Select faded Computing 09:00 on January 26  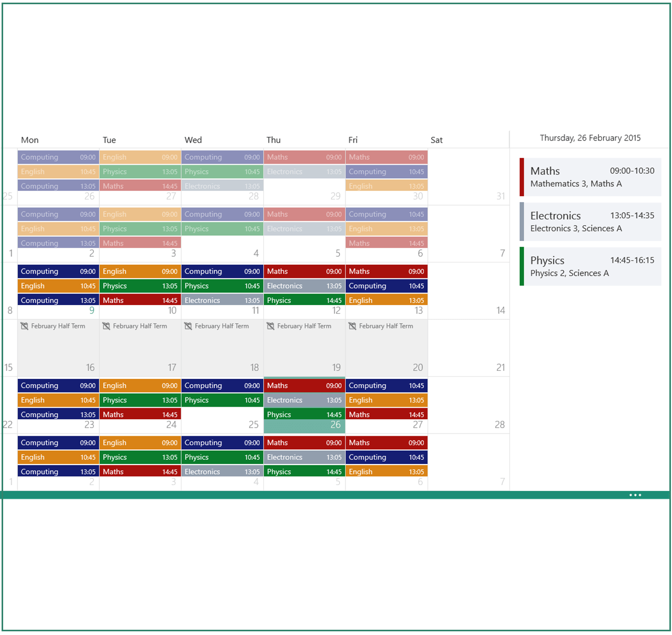point(58,157)
